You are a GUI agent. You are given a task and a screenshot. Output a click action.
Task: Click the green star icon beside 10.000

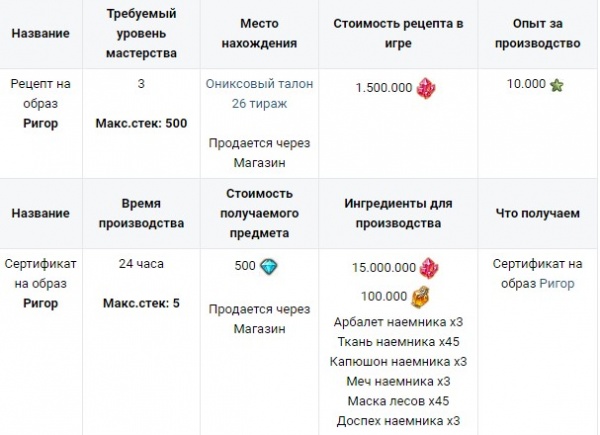(557, 85)
